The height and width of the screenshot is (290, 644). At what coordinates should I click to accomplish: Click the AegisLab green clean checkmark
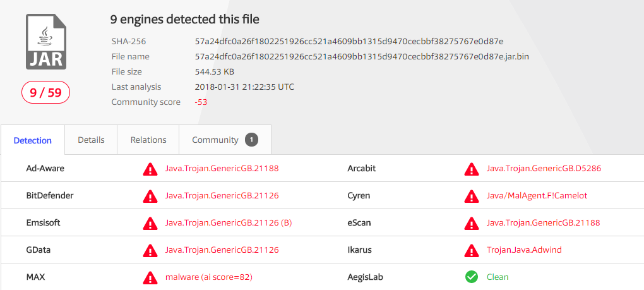point(472,277)
